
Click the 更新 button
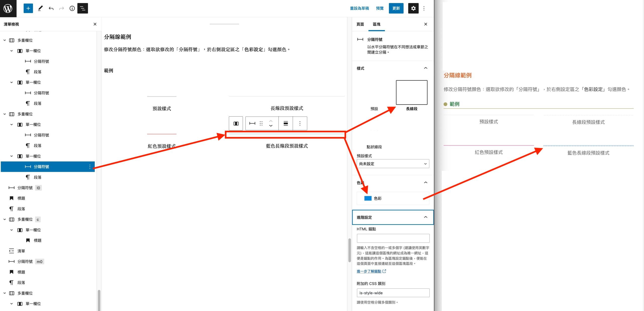(396, 8)
